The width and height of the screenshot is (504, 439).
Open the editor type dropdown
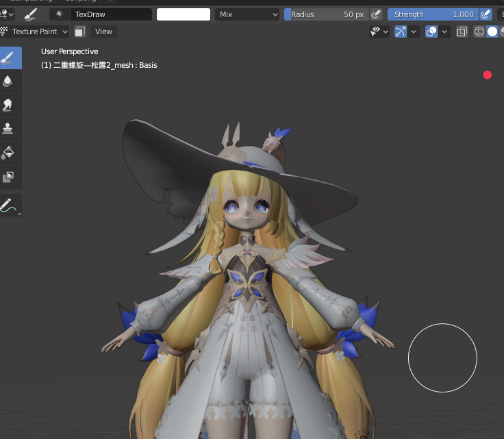click(7, 14)
